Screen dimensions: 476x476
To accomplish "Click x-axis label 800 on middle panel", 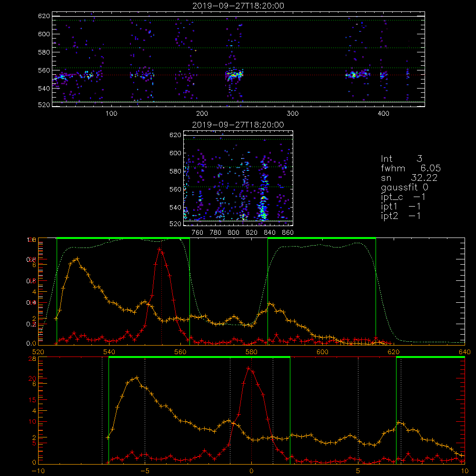I will tap(233, 233).
